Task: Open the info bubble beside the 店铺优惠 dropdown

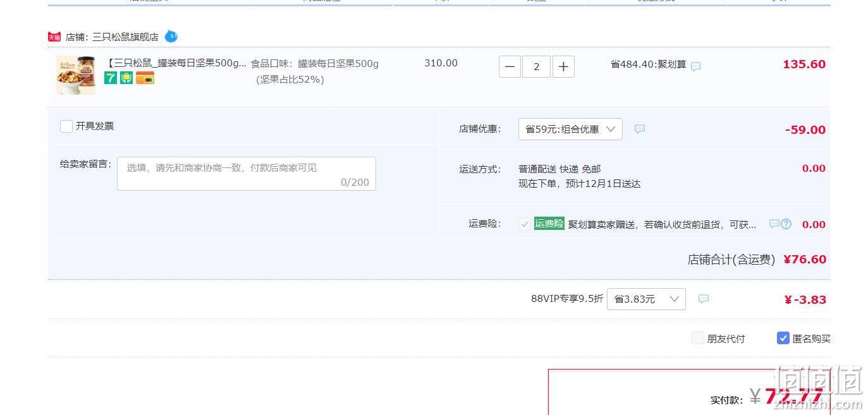Action: pos(640,129)
